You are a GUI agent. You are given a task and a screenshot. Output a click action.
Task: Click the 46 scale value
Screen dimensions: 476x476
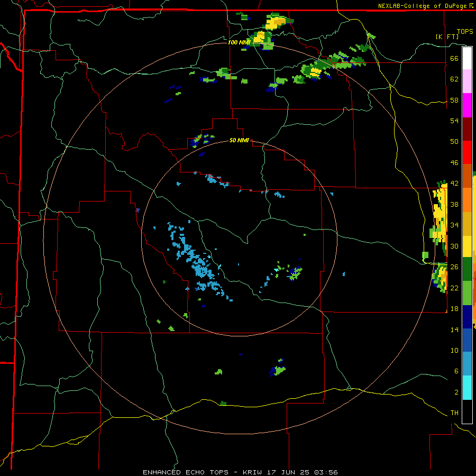coord(454,163)
